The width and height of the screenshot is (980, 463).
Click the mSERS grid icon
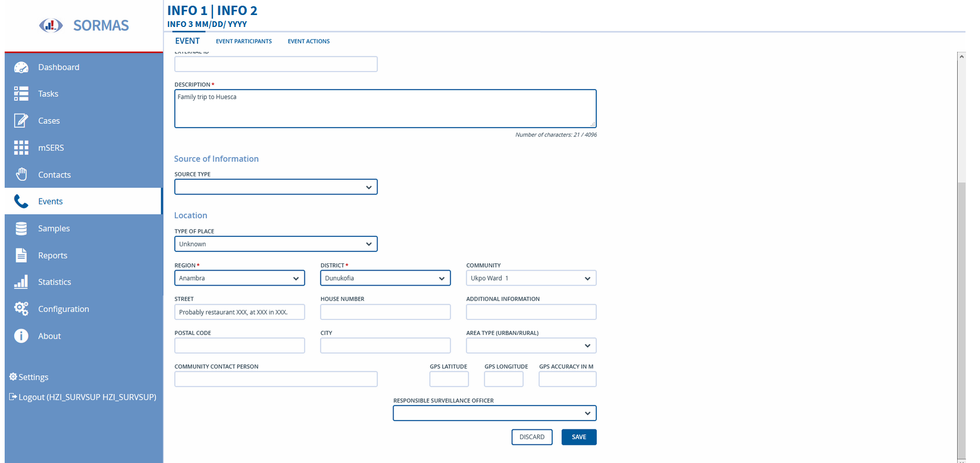21,148
